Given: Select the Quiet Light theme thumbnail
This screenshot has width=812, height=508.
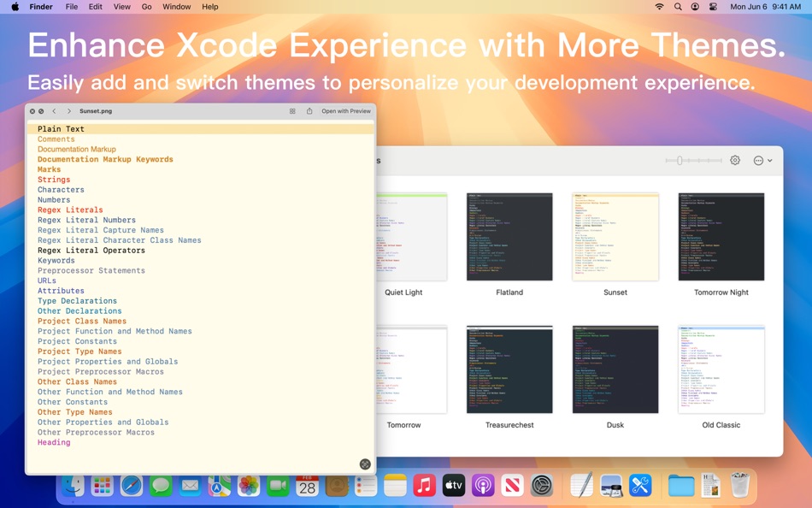Looking at the screenshot, I should point(411,237).
